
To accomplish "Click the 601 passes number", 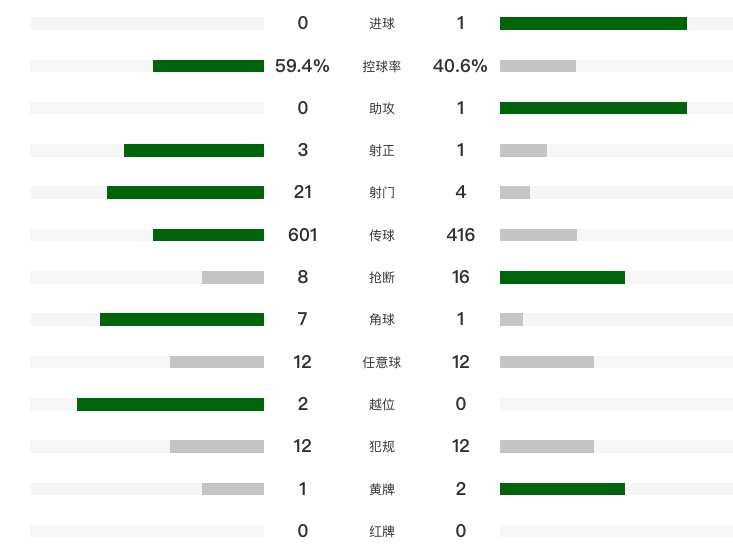I will point(302,235).
